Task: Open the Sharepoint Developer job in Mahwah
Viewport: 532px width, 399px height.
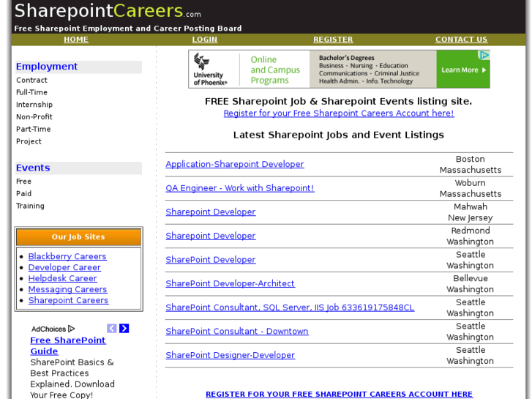Action: point(211,212)
